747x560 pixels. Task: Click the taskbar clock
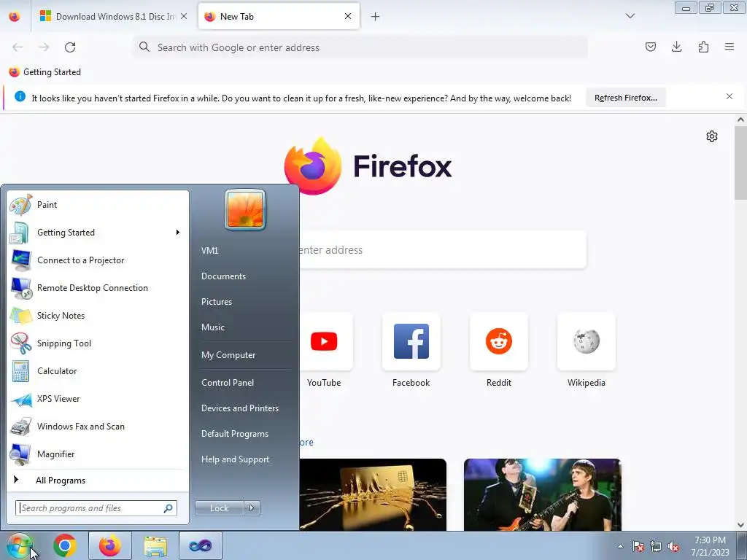pos(710,546)
